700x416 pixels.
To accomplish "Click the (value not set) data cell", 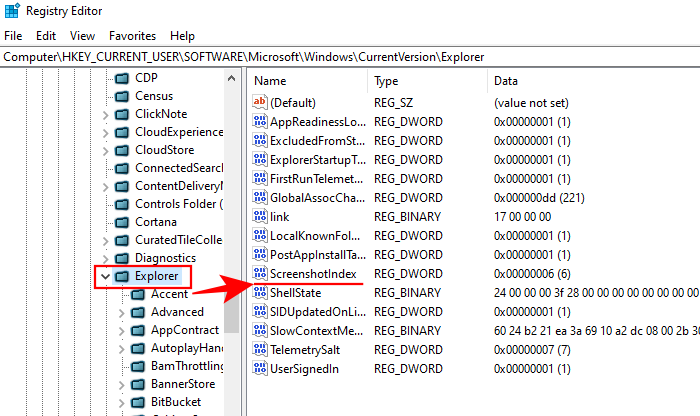I will tap(531, 103).
